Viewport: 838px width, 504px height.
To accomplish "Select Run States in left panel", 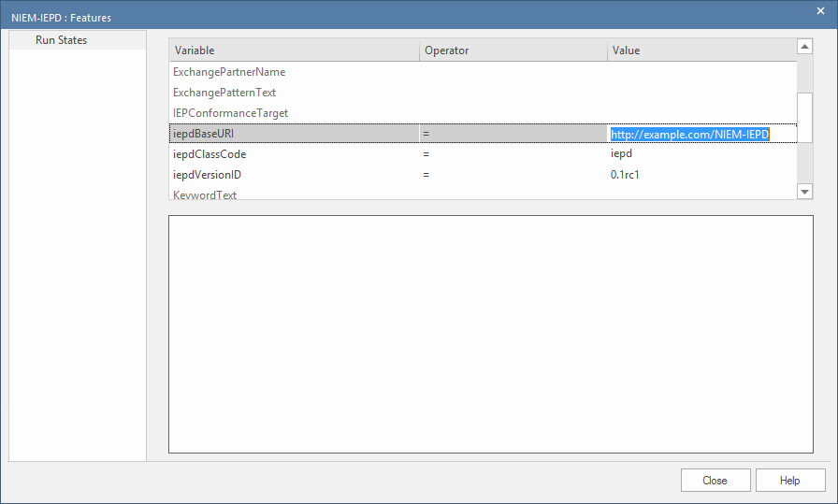I will [x=61, y=40].
